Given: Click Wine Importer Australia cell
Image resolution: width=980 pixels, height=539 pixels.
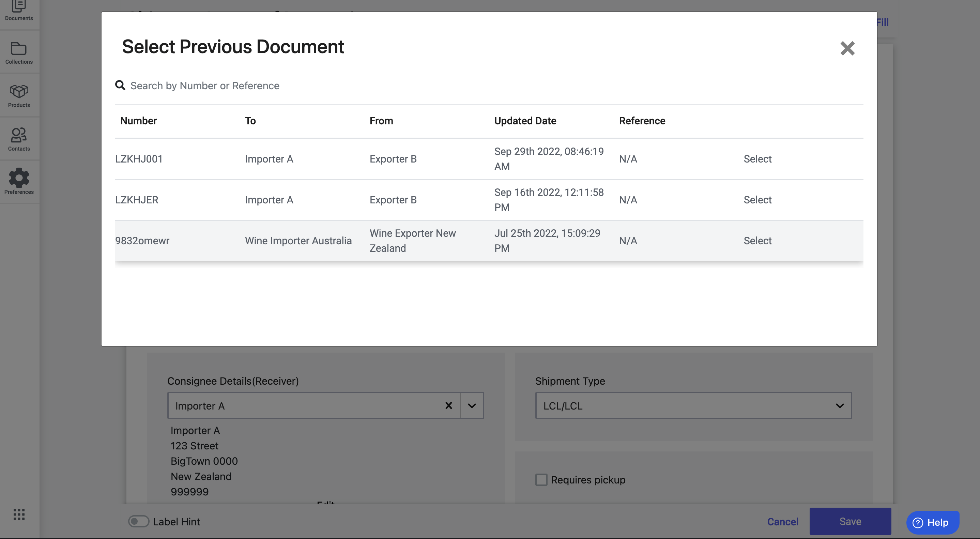Looking at the screenshot, I should (298, 241).
